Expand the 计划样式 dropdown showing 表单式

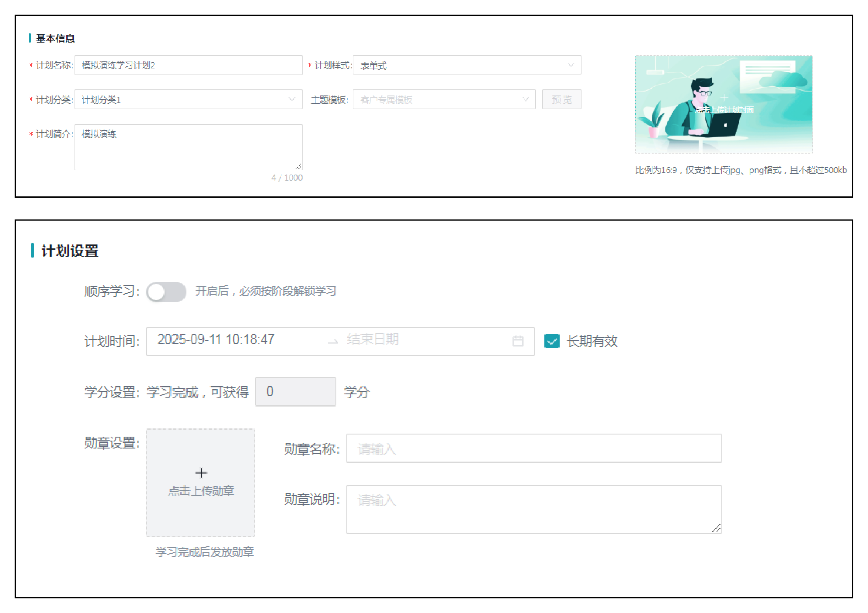click(467, 65)
